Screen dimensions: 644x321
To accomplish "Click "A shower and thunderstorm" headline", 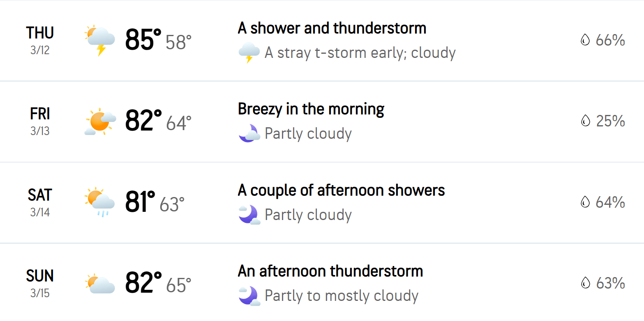I will [332, 28].
